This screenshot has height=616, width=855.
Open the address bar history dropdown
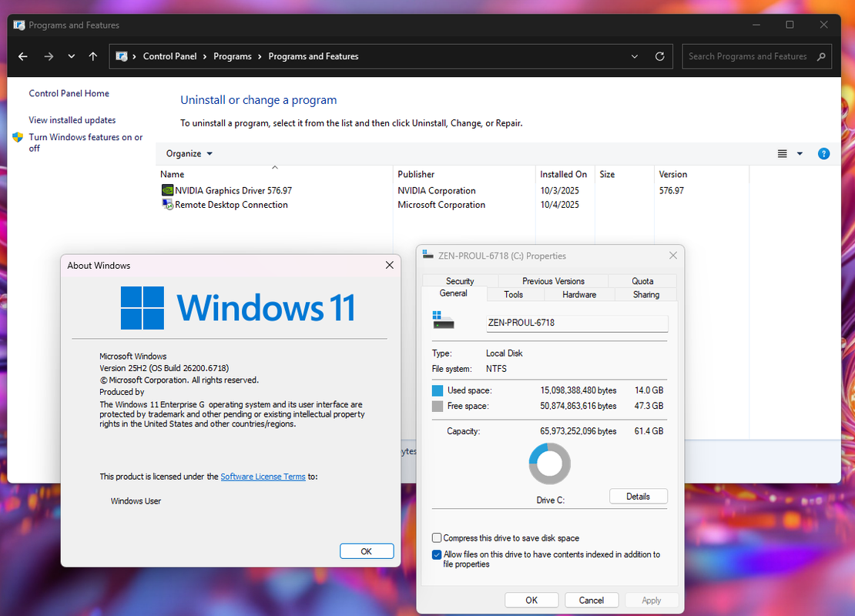point(635,56)
